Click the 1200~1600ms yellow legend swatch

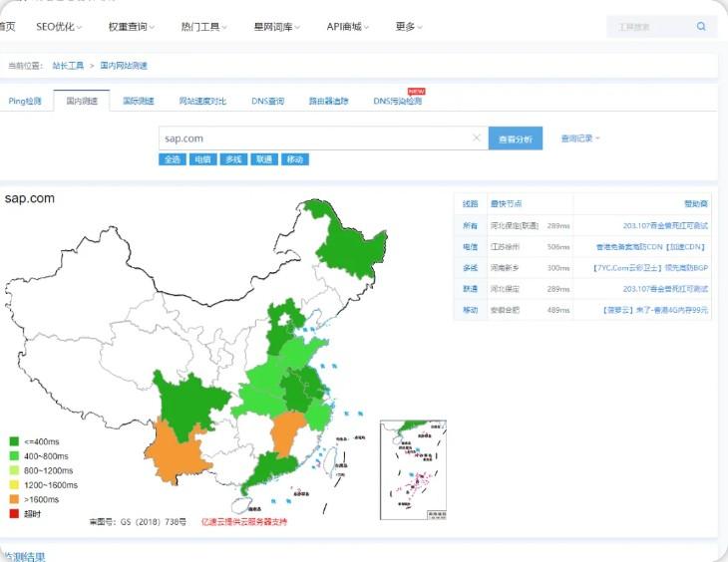(x=14, y=484)
